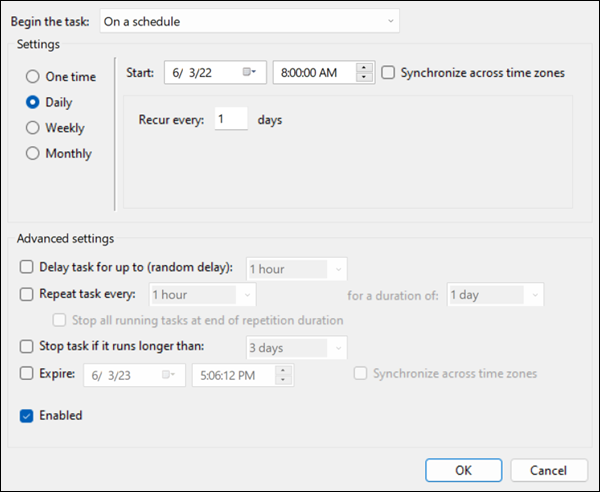Toggle Stop task if it runs longer
This screenshot has width=600, height=492.
(26, 347)
